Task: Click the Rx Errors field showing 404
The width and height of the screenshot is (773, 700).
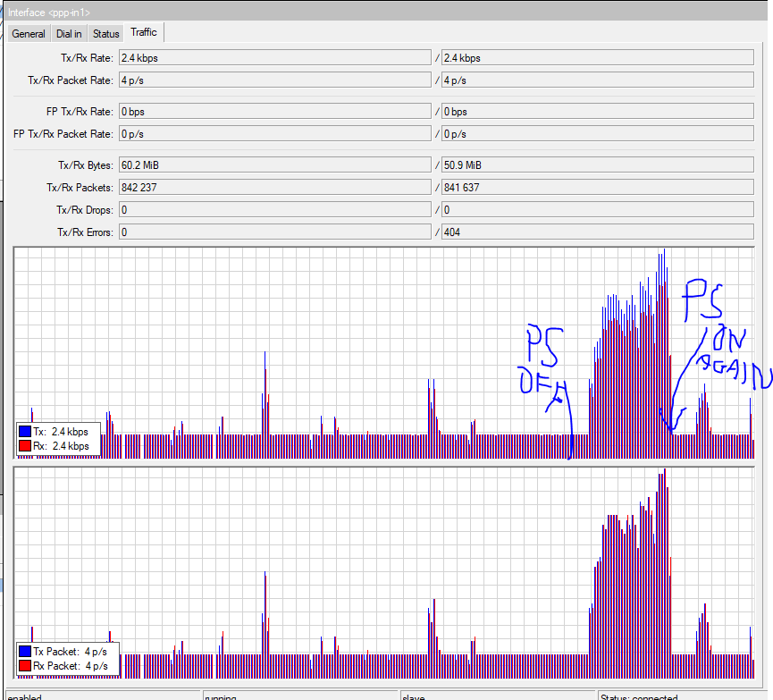Action: [598, 232]
